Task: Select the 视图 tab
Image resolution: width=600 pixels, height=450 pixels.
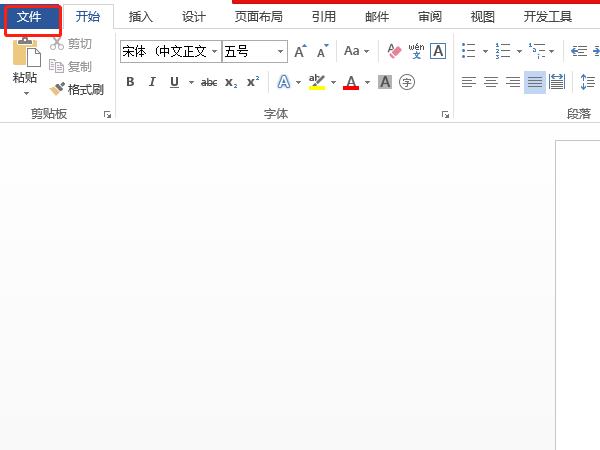Action: tap(483, 16)
